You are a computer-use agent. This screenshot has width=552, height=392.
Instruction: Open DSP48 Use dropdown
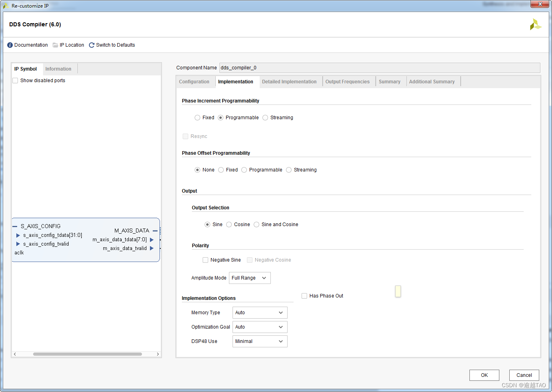260,341
